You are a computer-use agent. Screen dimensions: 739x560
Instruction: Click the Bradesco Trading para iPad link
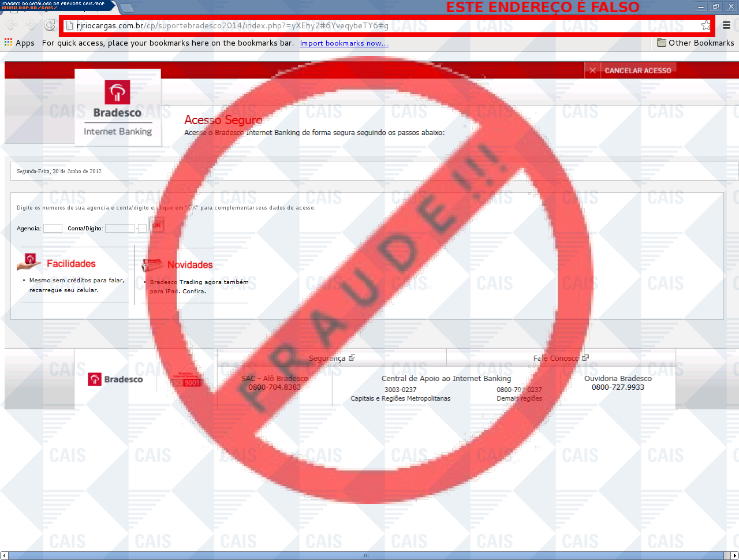199,286
